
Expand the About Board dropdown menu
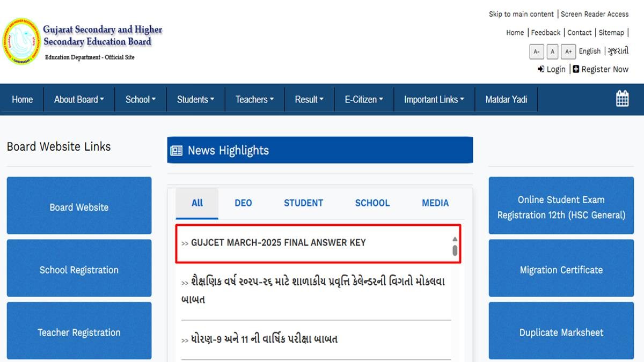79,99
